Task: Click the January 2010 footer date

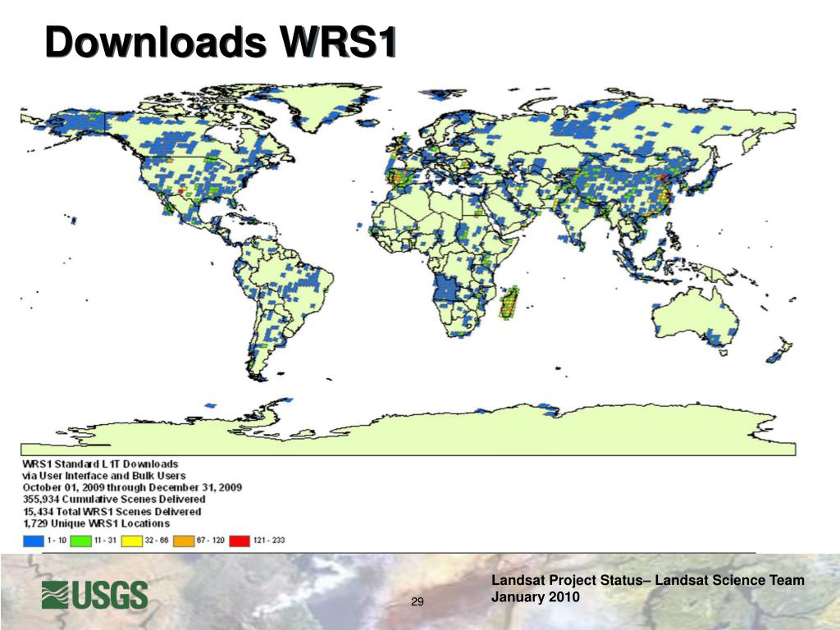Action: 535,597
